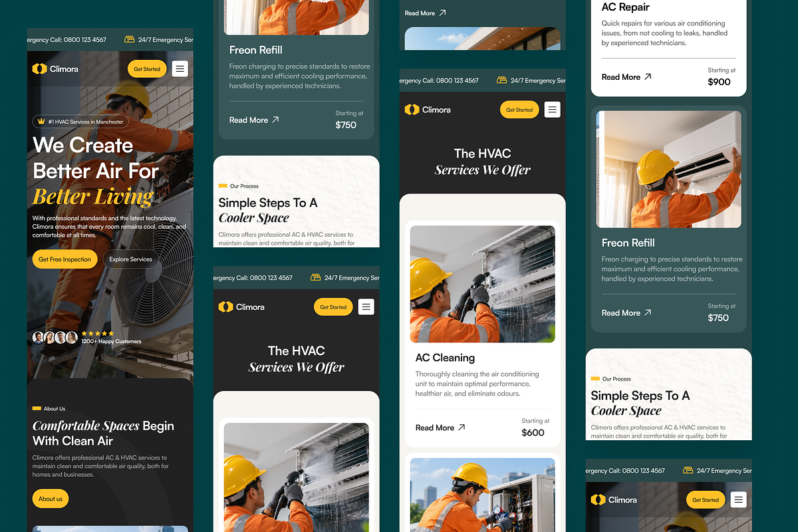
Task: Click the 'Comfortable Spaces Begin With Clean Air' heading
Action: [x=103, y=433]
